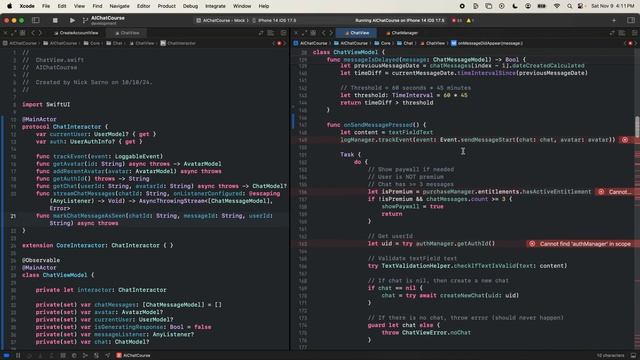Close the left editor pane

click(5, 33)
